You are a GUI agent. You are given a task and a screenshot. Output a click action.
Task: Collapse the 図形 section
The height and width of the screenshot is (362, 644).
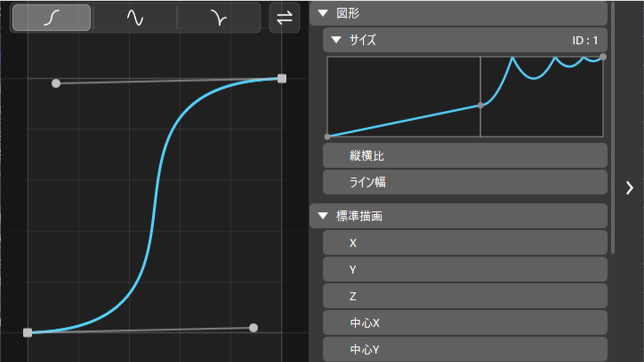pyautogui.click(x=323, y=14)
